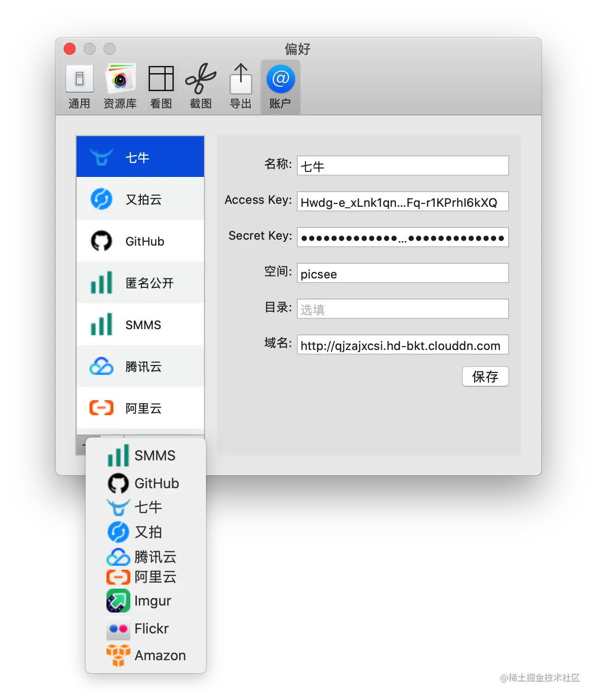
Task: Click in the optional 目录 directory field
Action: 403,309
